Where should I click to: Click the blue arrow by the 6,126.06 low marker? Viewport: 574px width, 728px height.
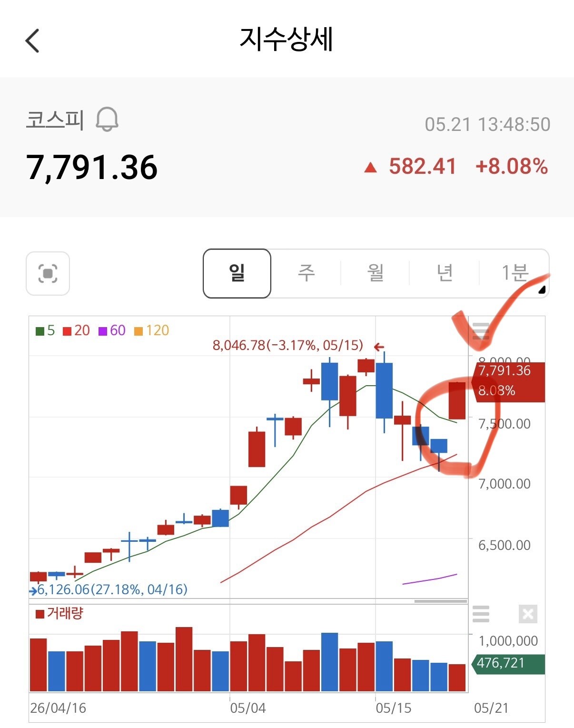[x=33, y=591]
